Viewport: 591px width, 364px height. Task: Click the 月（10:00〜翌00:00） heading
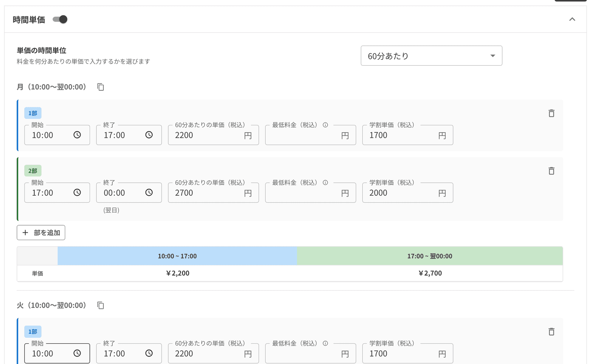click(x=51, y=87)
